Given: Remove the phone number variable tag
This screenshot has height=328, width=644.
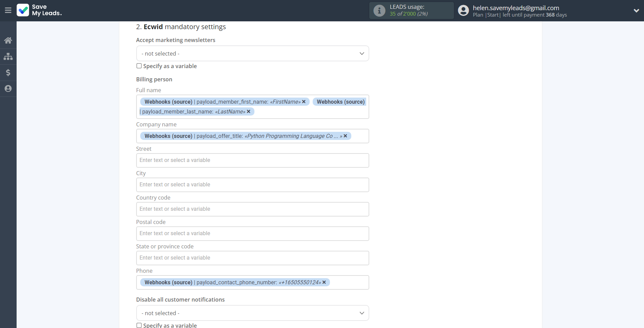Looking at the screenshot, I should [x=324, y=282].
